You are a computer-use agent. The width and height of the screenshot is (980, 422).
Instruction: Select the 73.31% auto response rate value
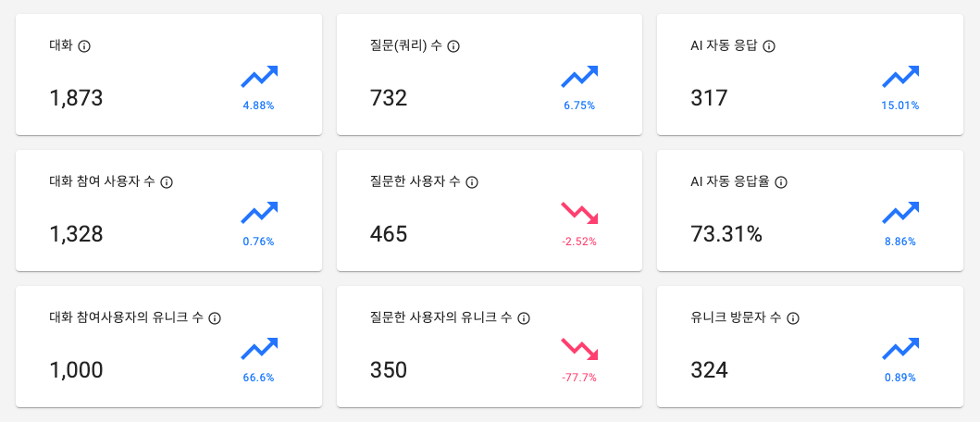tap(726, 234)
